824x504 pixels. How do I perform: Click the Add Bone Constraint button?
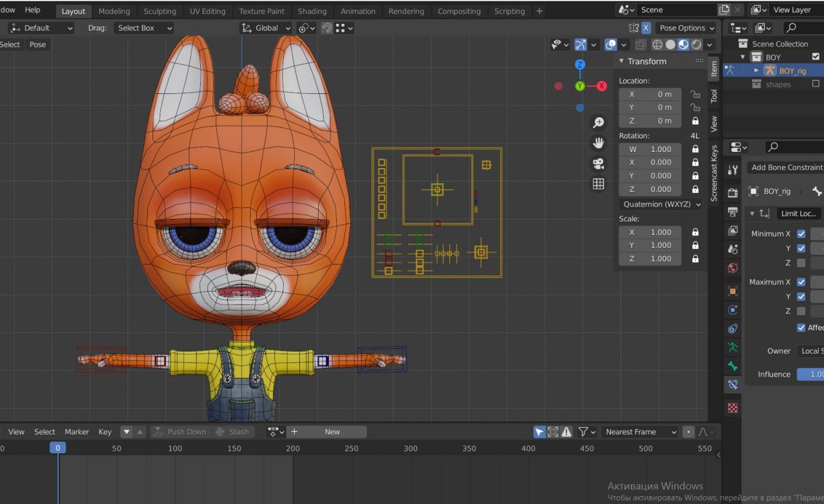tap(786, 167)
